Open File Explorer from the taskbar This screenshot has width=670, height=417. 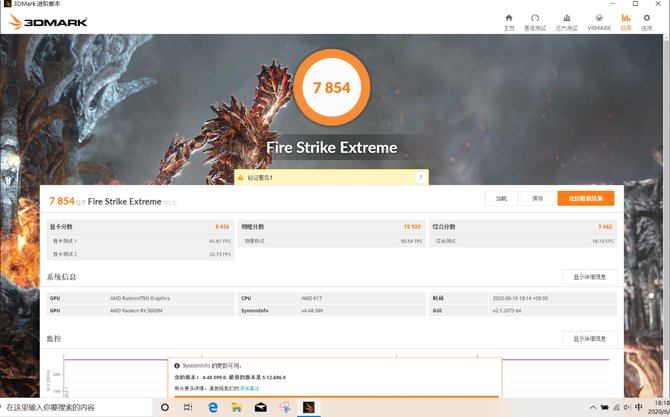click(x=236, y=407)
